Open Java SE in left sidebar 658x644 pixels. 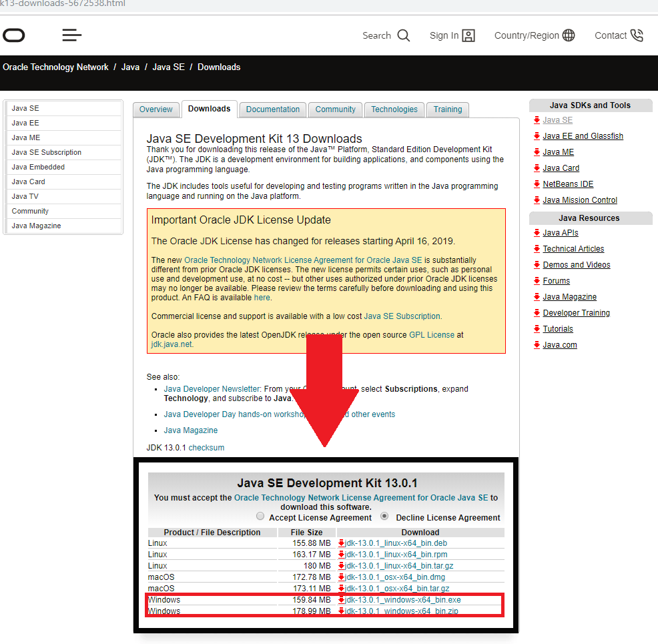[64, 108]
